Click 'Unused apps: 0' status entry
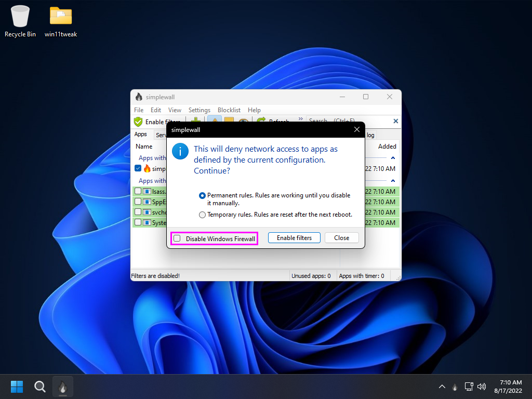The height and width of the screenshot is (399, 532). (x=311, y=276)
